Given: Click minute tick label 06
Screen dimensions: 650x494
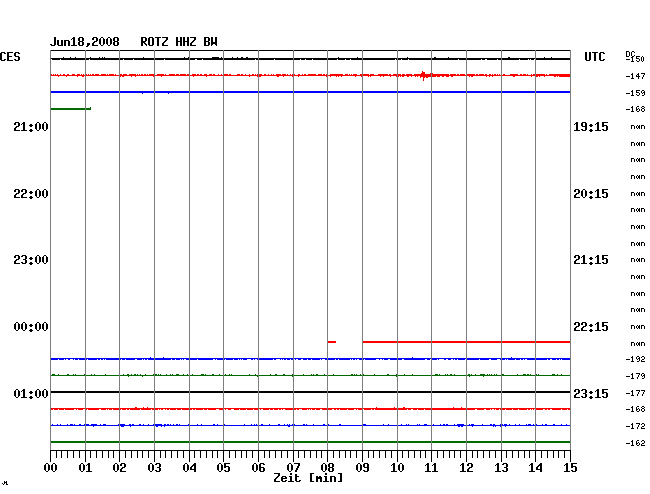Looking at the screenshot, I should click(x=258, y=468).
